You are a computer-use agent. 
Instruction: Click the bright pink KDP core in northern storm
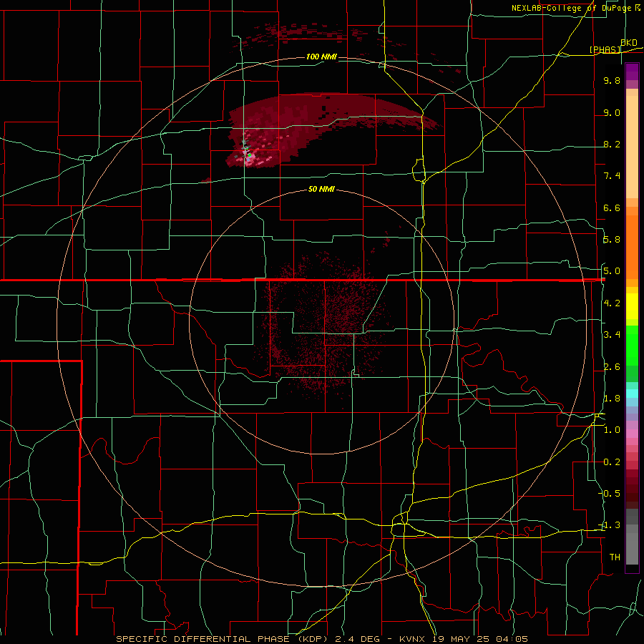[x=249, y=158]
